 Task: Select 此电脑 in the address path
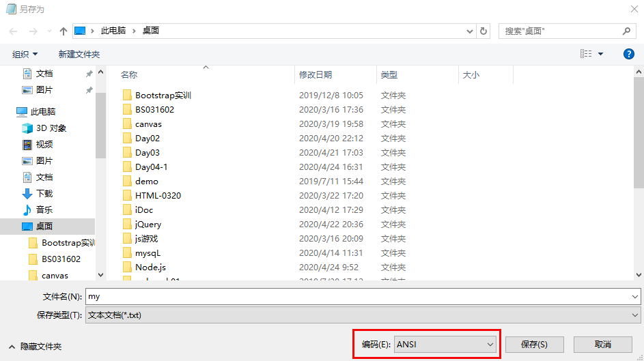pyautogui.click(x=113, y=31)
